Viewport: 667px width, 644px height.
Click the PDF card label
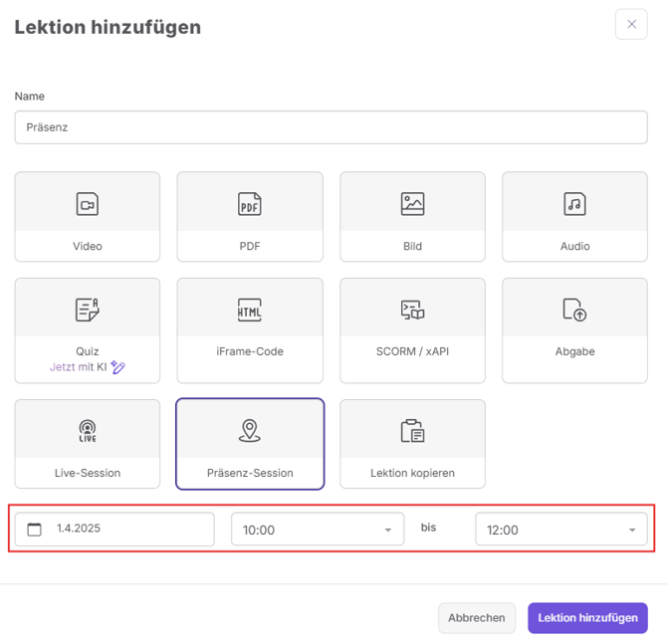(250, 246)
